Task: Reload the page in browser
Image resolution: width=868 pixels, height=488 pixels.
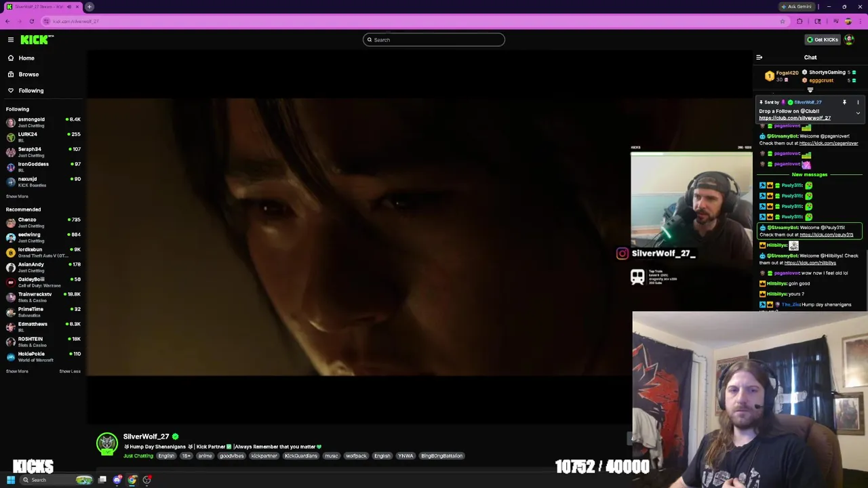Action: 32,22
